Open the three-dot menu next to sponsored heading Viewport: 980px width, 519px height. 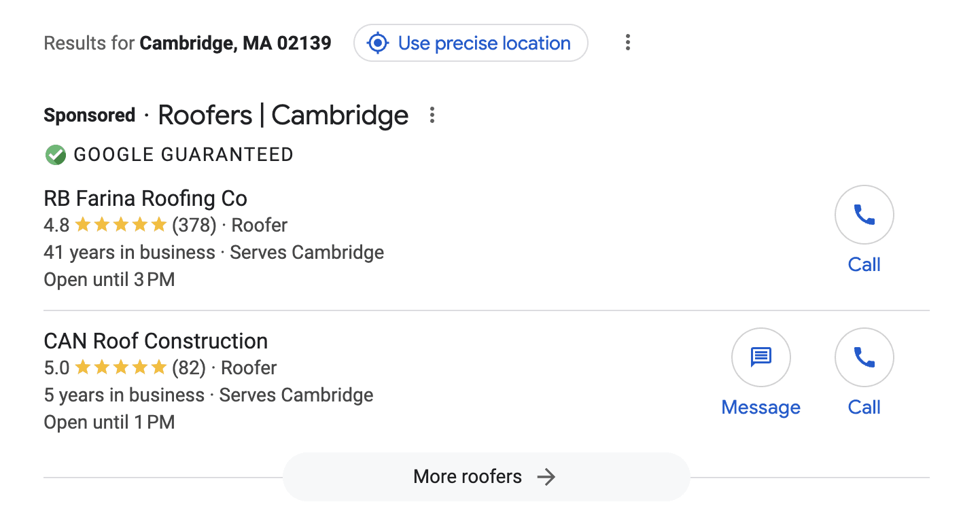(x=432, y=115)
